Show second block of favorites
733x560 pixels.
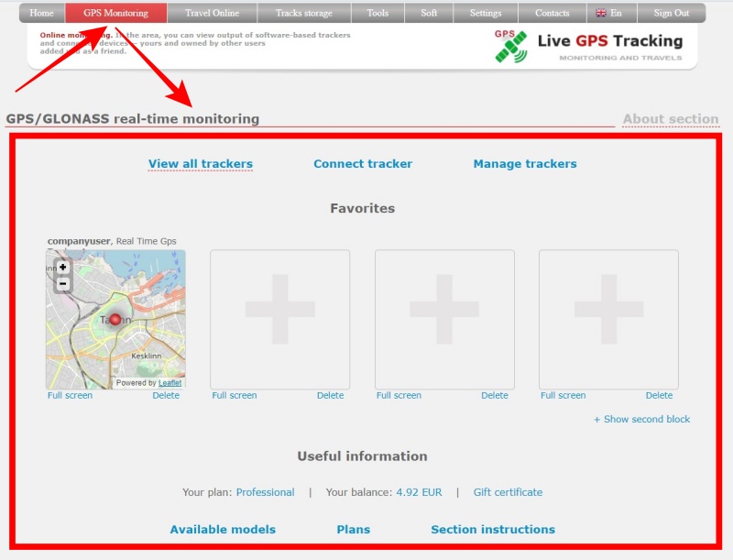[641, 419]
